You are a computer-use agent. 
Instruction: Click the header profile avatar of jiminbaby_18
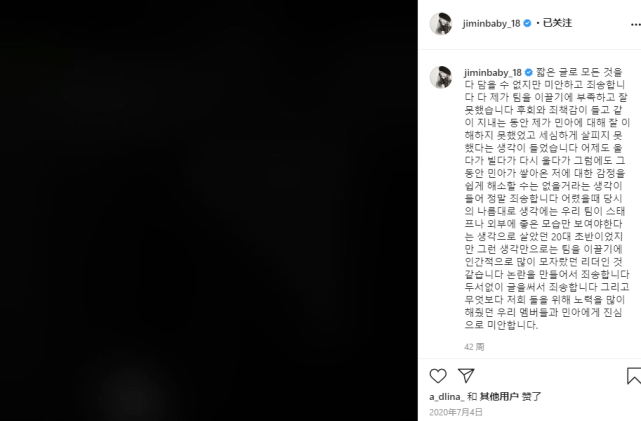(x=441, y=24)
